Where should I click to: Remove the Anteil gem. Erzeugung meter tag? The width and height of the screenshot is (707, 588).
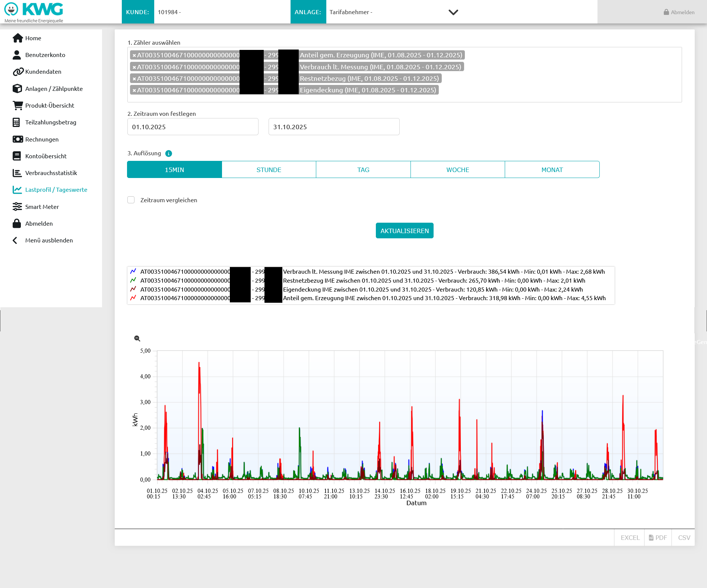coord(134,55)
